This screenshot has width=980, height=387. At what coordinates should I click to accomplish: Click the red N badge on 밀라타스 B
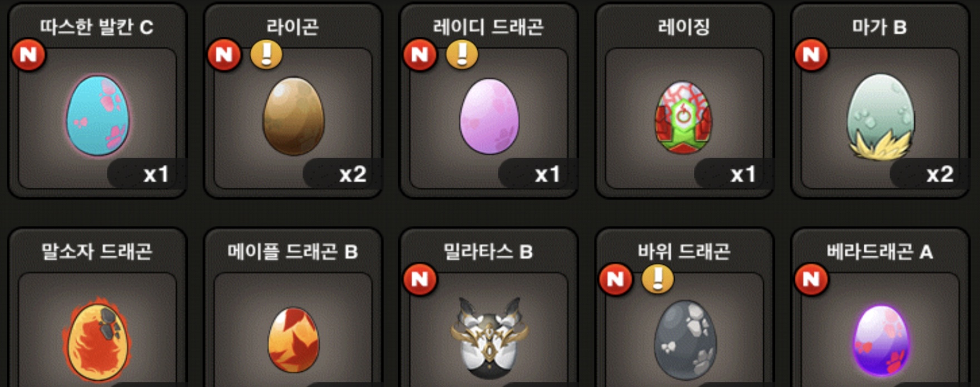(420, 279)
